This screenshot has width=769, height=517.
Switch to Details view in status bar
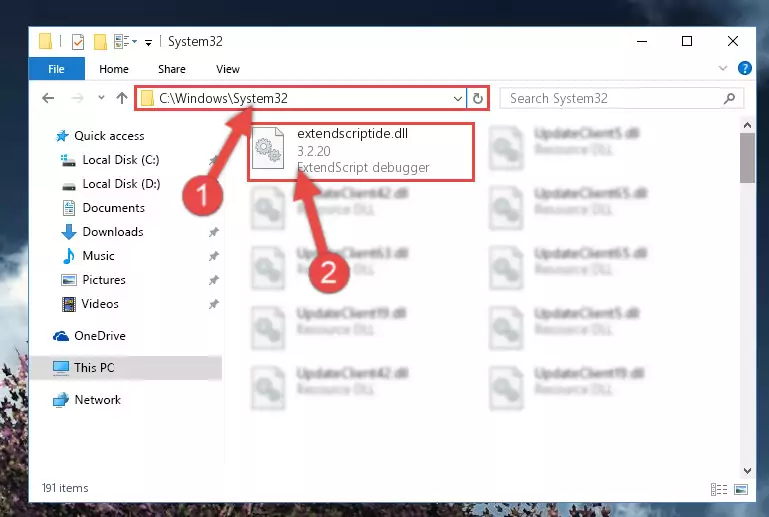point(719,489)
